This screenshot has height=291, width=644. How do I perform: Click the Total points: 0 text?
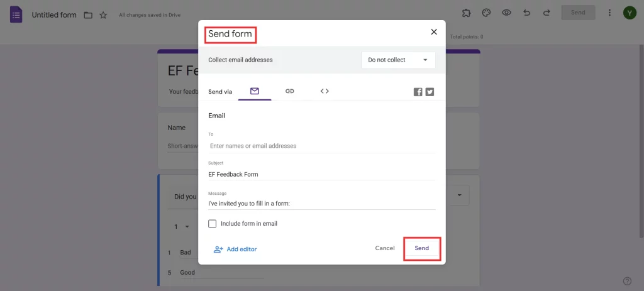[467, 37]
